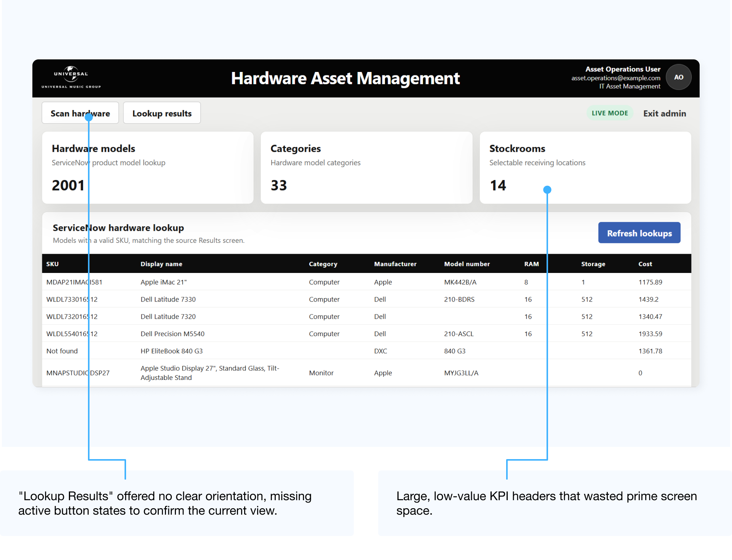Click the Cost column header
Viewport: 732px width, 560px height.
645,264
